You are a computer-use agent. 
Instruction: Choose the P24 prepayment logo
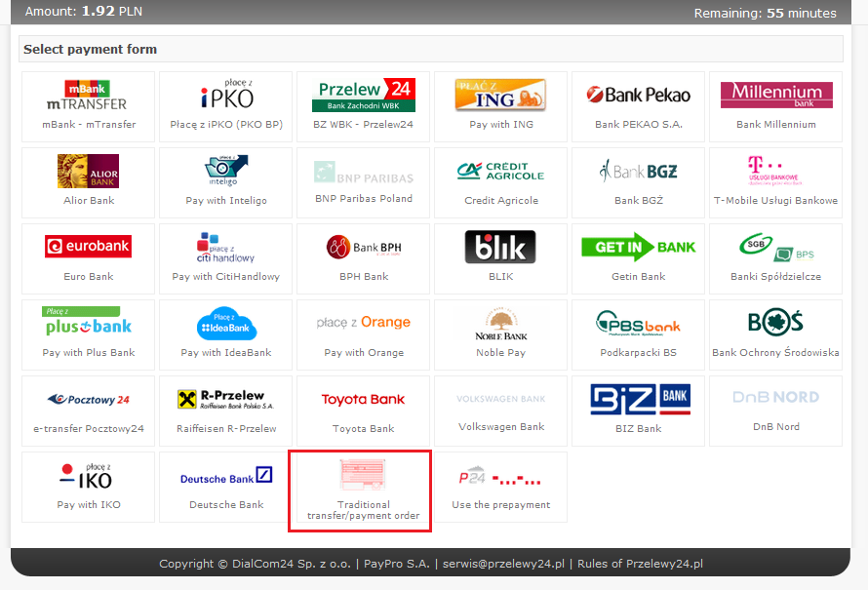pos(500,477)
